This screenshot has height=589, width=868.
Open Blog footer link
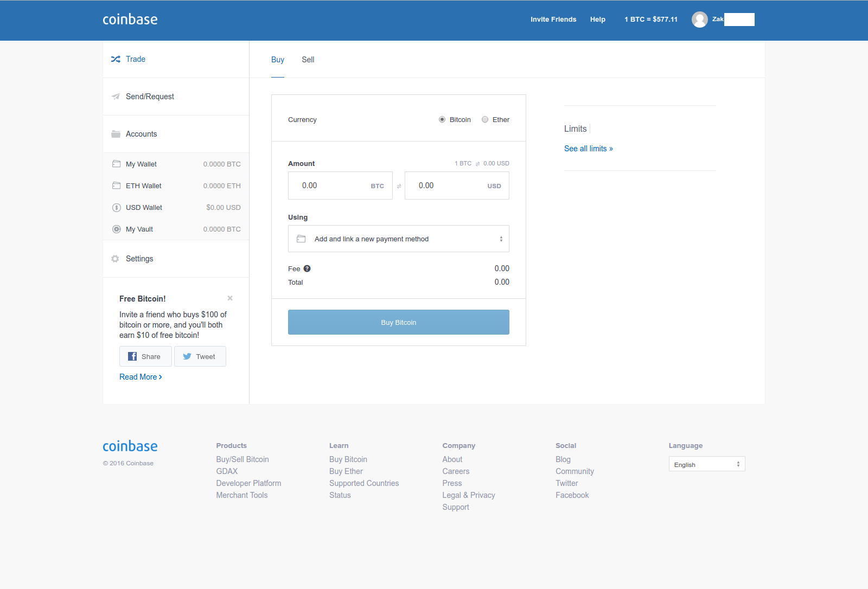(563, 459)
